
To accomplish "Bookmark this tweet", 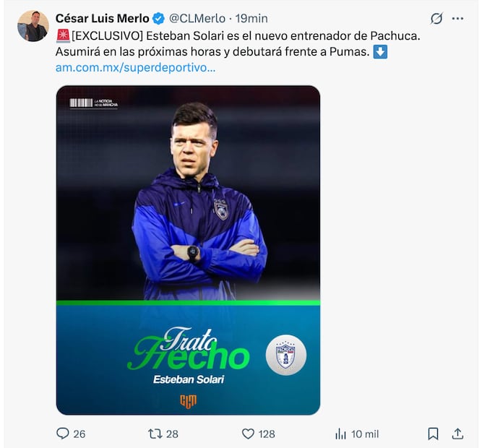I will point(433,434).
